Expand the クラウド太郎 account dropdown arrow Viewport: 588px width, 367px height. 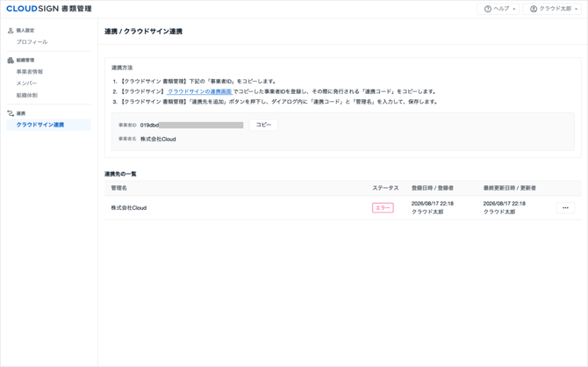(x=576, y=10)
